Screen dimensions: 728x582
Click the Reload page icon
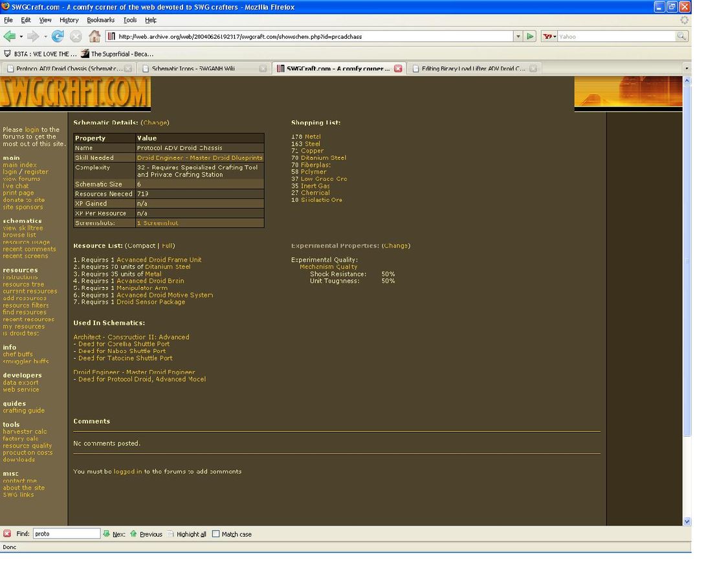(58, 36)
